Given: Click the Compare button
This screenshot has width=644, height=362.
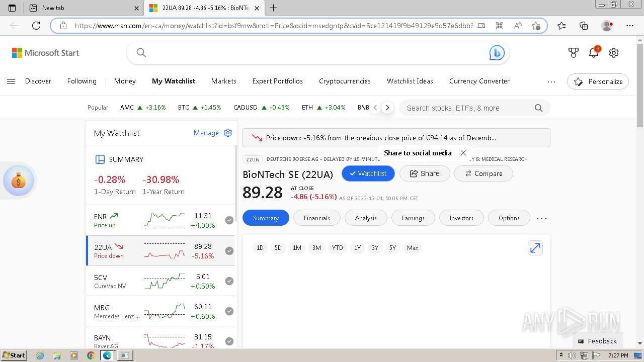Looking at the screenshot, I should [484, 173].
